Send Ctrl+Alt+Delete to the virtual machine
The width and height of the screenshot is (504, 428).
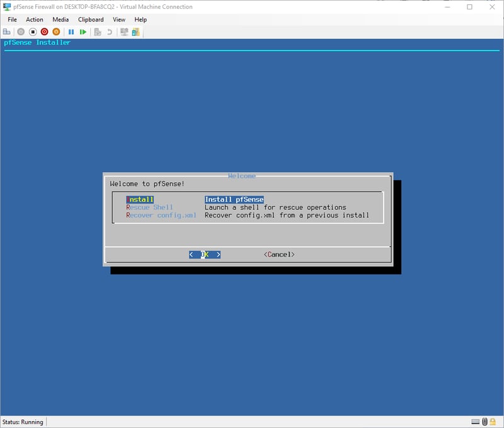pos(7,32)
